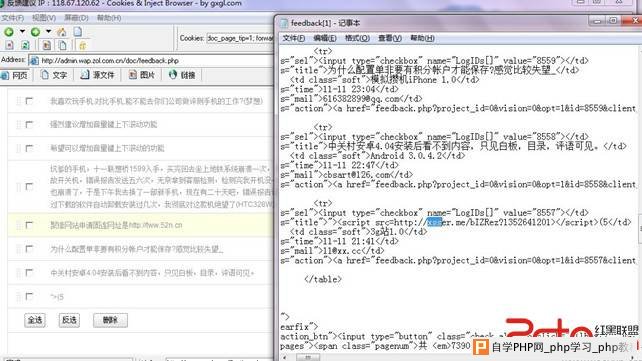
Task: Open the Back history dropdown arrow
Action: pos(22,32)
